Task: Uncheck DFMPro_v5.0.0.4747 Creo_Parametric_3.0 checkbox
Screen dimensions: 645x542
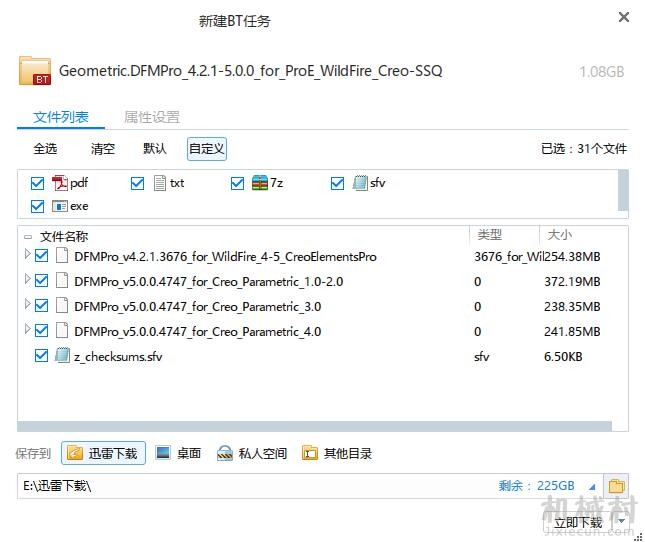Action: (41, 306)
